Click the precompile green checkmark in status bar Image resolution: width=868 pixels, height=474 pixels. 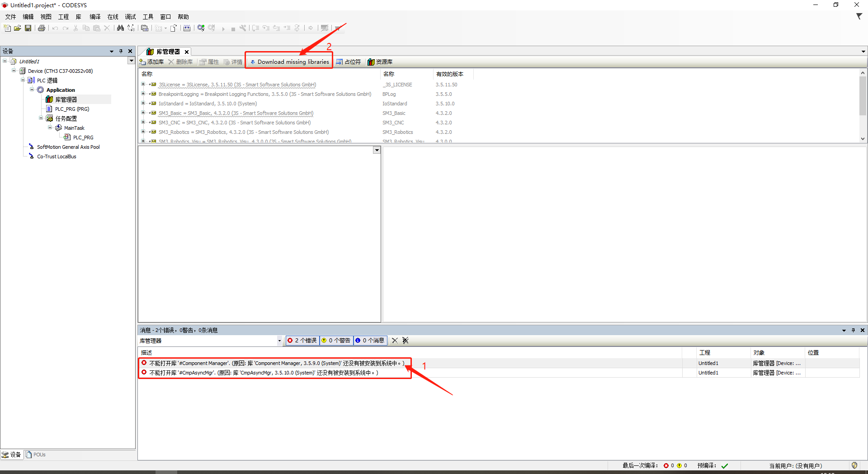[x=725, y=466]
